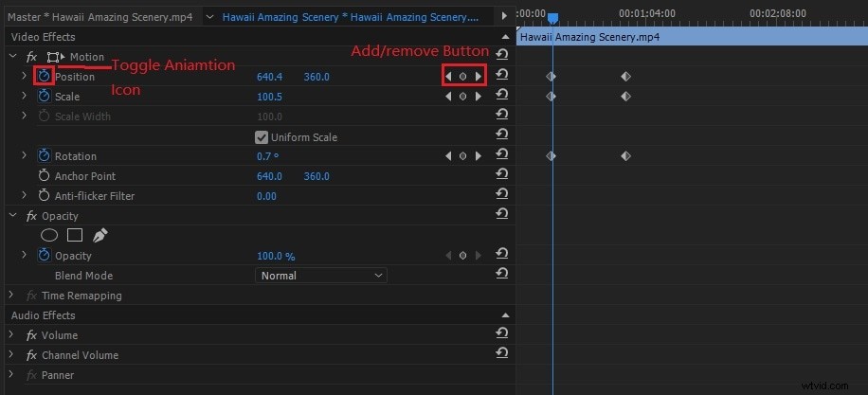868x395 pixels.
Task: Create 4-point polygon mask under Opacity
Action: [75, 236]
